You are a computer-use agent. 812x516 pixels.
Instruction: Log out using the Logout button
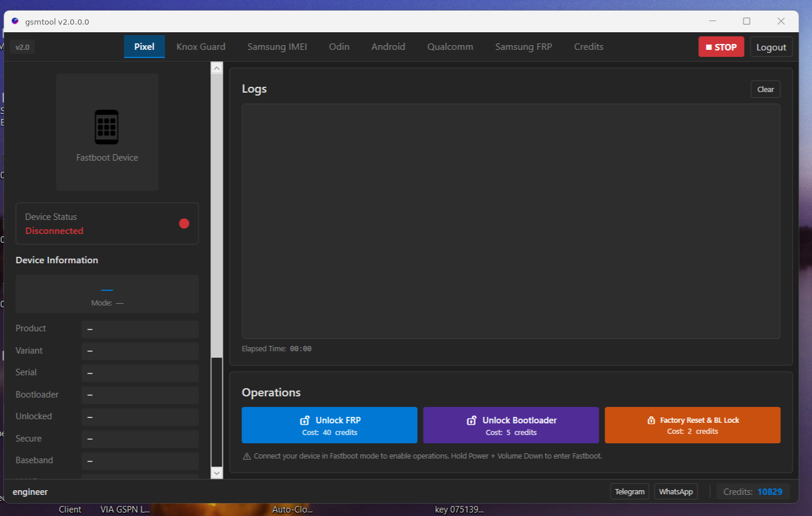click(x=771, y=47)
